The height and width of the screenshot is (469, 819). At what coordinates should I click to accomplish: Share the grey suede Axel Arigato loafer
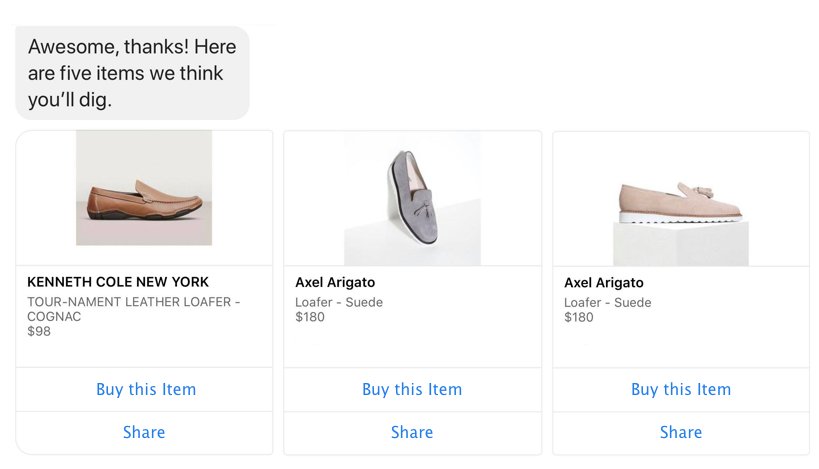pos(412,432)
